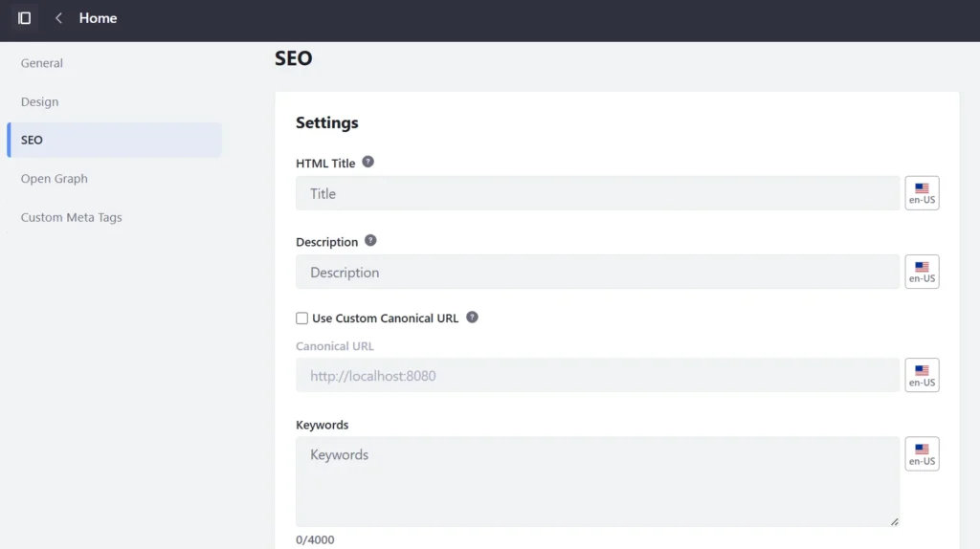Open language selector for Keywords field
The height and width of the screenshot is (549, 980).
point(922,454)
